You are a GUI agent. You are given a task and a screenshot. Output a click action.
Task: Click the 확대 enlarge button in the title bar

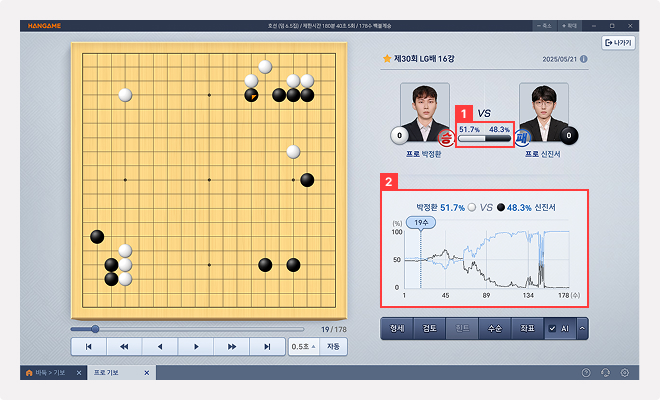coord(570,26)
